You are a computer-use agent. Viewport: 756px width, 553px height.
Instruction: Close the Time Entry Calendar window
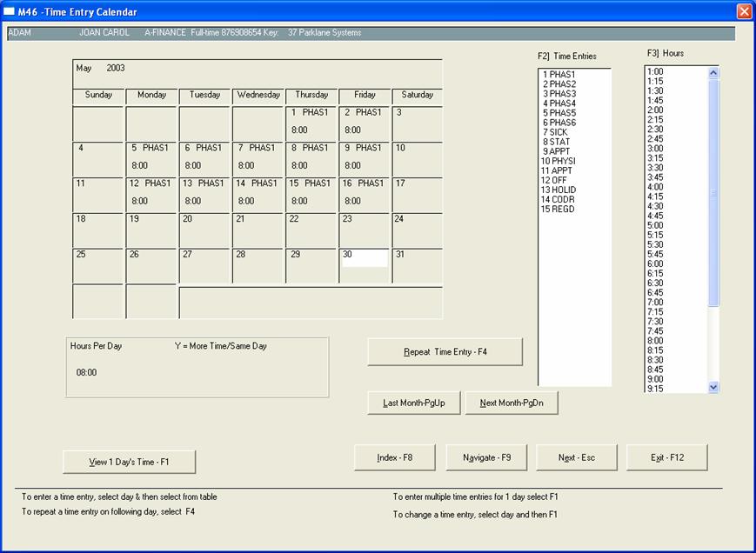[x=744, y=11]
